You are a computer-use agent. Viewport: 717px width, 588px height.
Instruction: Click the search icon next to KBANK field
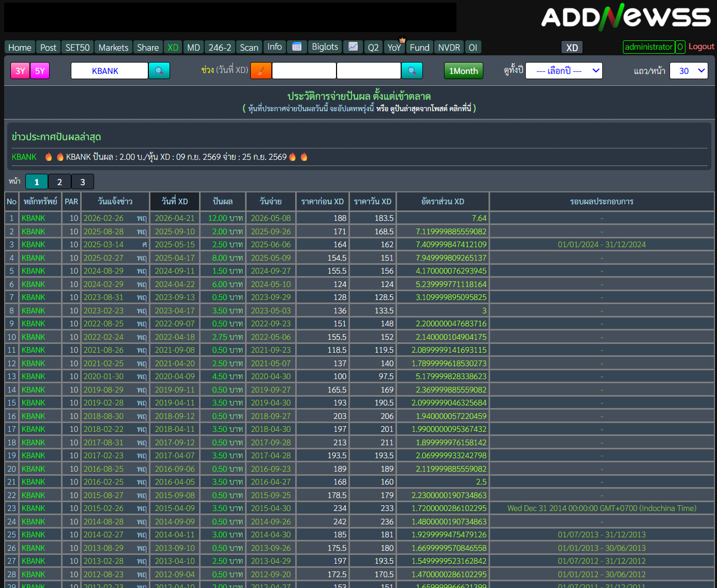[159, 71]
